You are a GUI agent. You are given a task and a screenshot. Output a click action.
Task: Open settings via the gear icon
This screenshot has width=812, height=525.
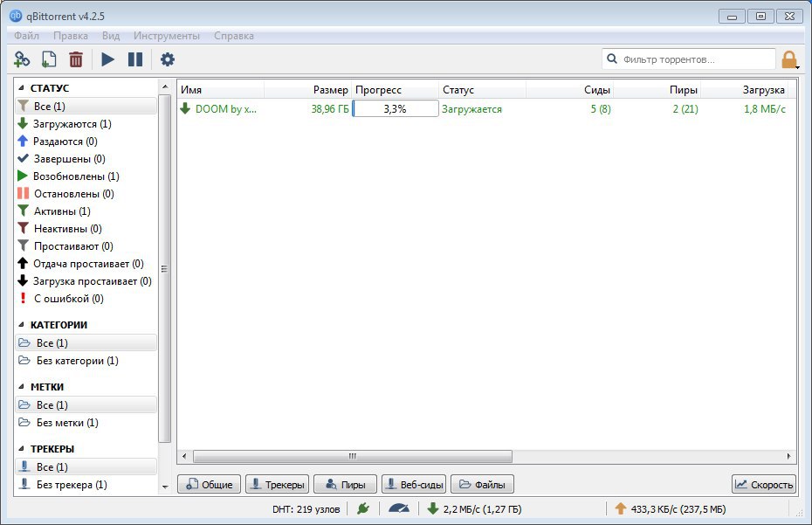point(168,59)
